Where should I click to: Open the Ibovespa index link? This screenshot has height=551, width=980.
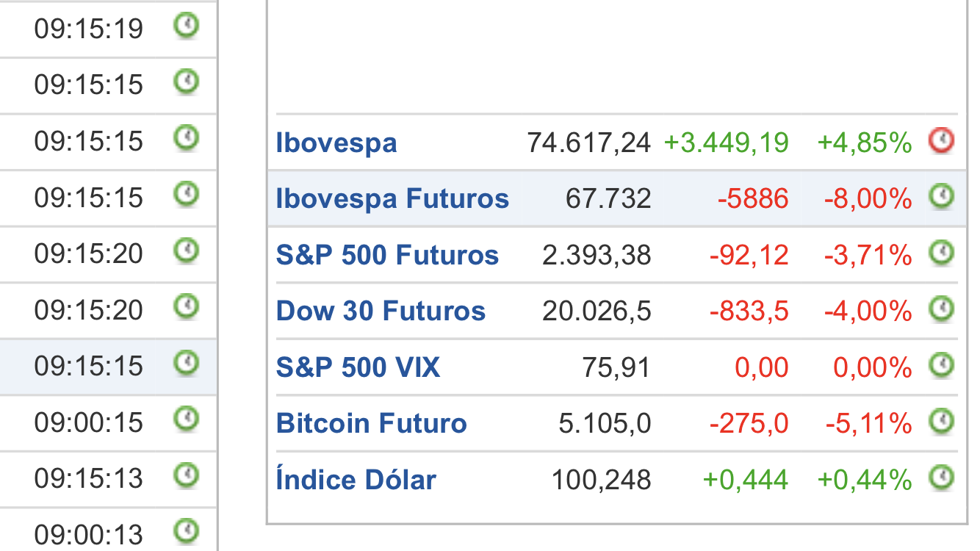(336, 143)
